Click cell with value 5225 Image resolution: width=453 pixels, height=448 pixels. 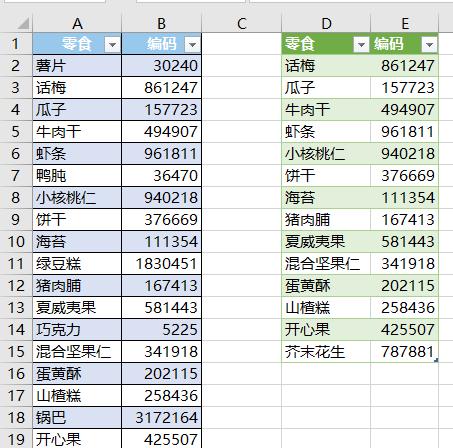pyautogui.click(x=162, y=330)
